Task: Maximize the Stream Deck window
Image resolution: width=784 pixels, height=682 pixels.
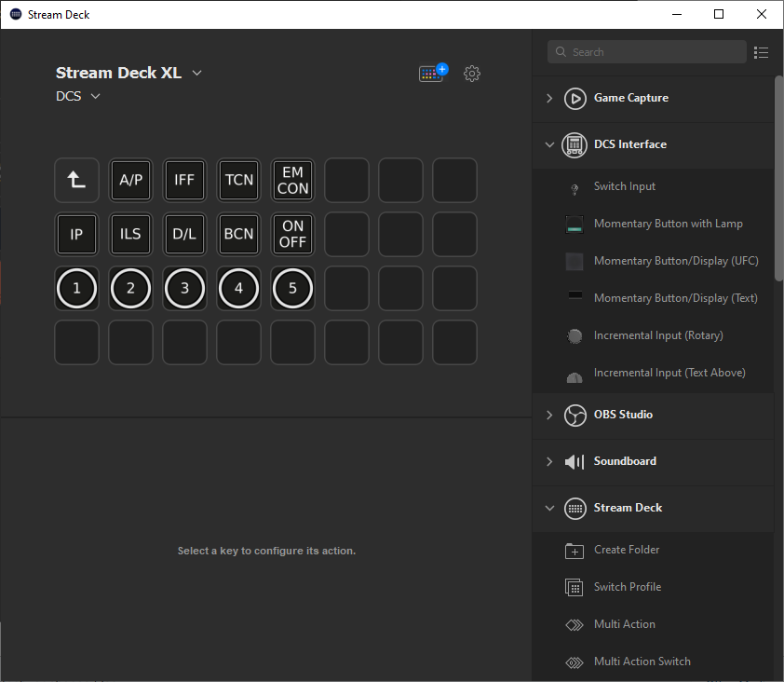Action: point(719,14)
